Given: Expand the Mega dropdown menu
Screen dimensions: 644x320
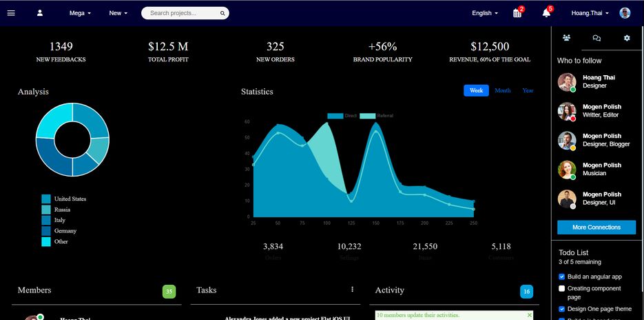Looking at the screenshot, I should (80, 13).
